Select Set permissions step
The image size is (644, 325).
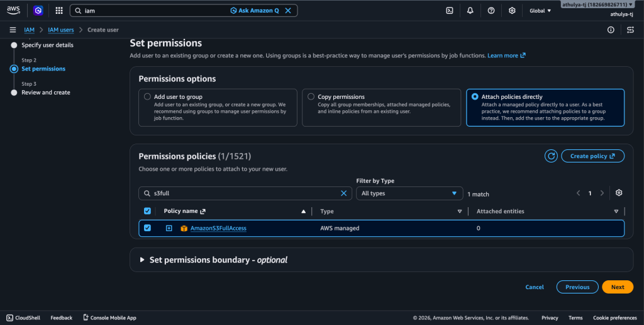click(43, 69)
